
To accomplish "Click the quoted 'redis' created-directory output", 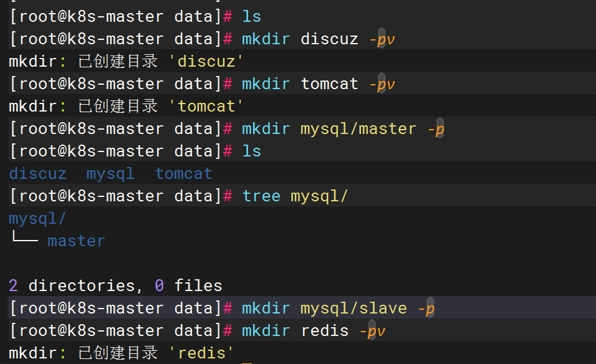I will 201,353.
